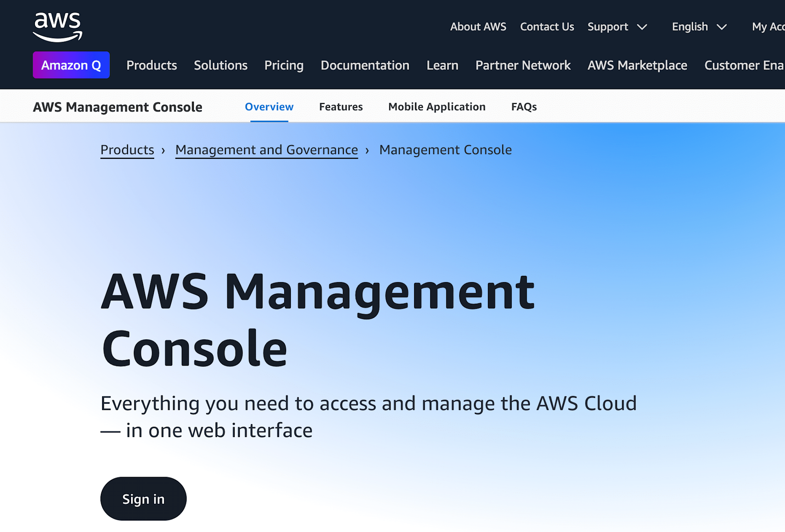Open the AWS Marketplace menu item
This screenshot has height=532, width=785.
[x=637, y=65]
